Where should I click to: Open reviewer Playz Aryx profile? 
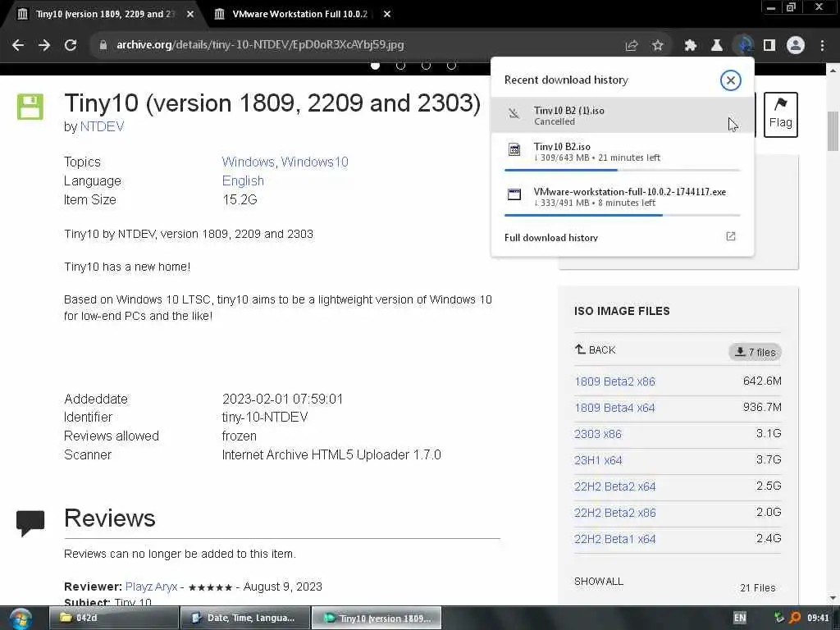point(151,587)
